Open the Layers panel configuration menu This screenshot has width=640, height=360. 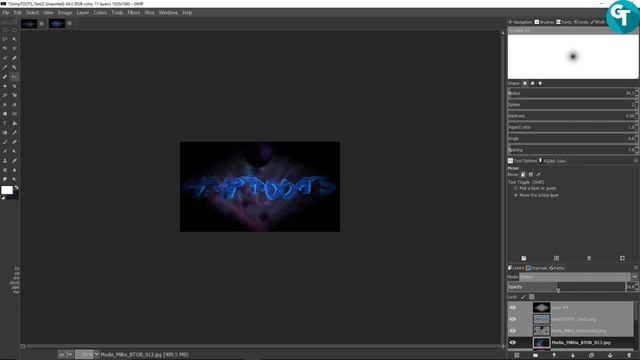click(x=636, y=268)
